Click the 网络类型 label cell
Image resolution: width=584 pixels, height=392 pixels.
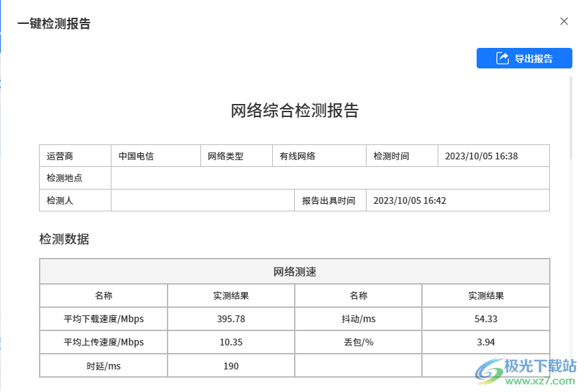(x=237, y=156)
